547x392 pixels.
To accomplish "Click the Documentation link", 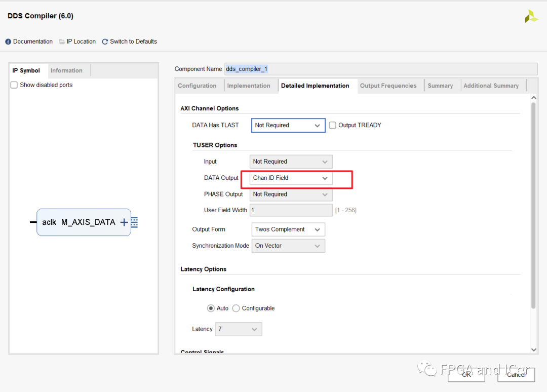I will pos(33,42).
